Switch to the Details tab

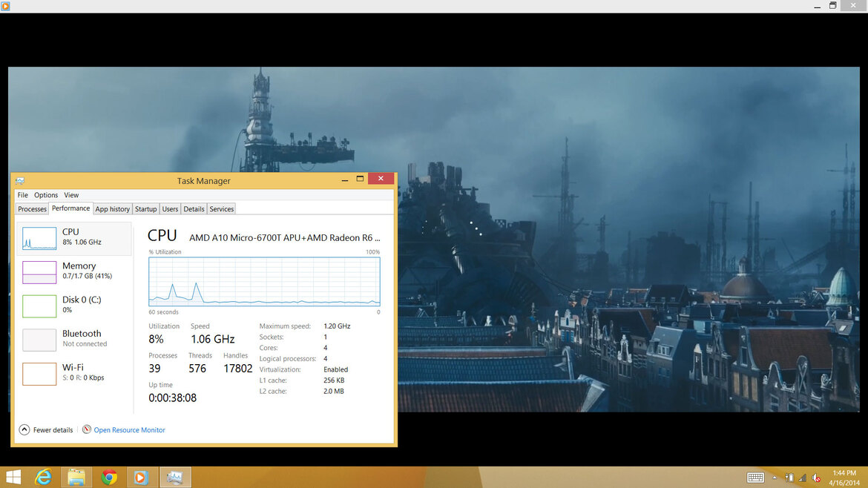click(194, 209)
